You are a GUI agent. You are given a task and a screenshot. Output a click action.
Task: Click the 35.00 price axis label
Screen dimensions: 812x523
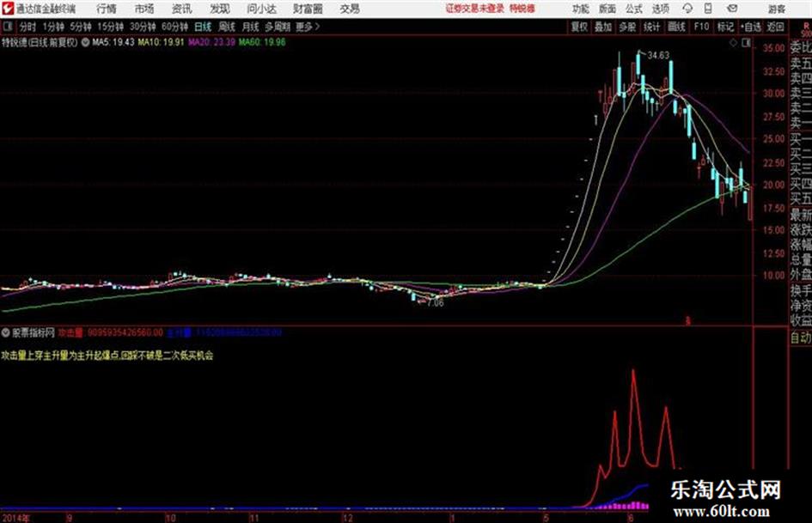coord(773,48)
